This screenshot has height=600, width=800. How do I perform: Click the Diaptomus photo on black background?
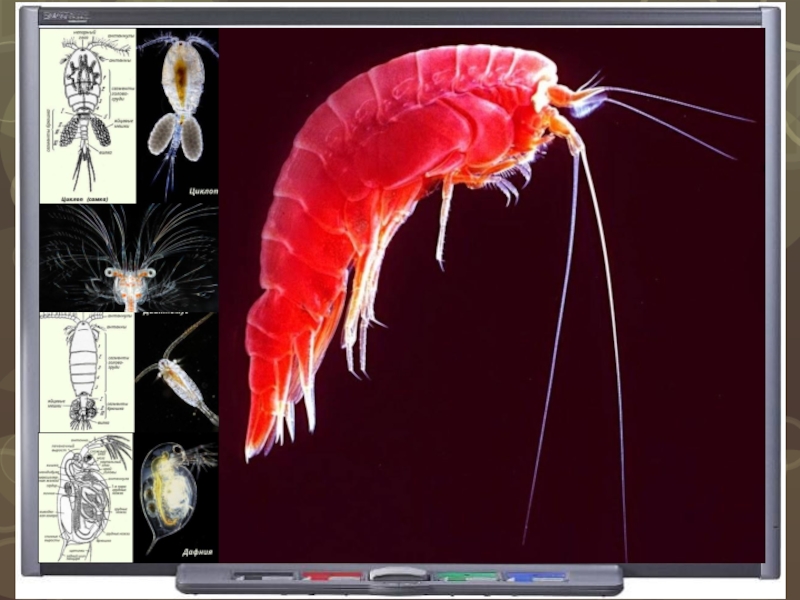[x=178, y=372]
